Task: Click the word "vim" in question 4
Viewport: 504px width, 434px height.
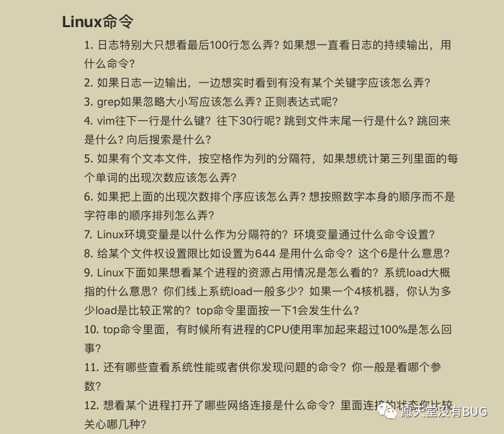Action: click(x=106, y=121)
